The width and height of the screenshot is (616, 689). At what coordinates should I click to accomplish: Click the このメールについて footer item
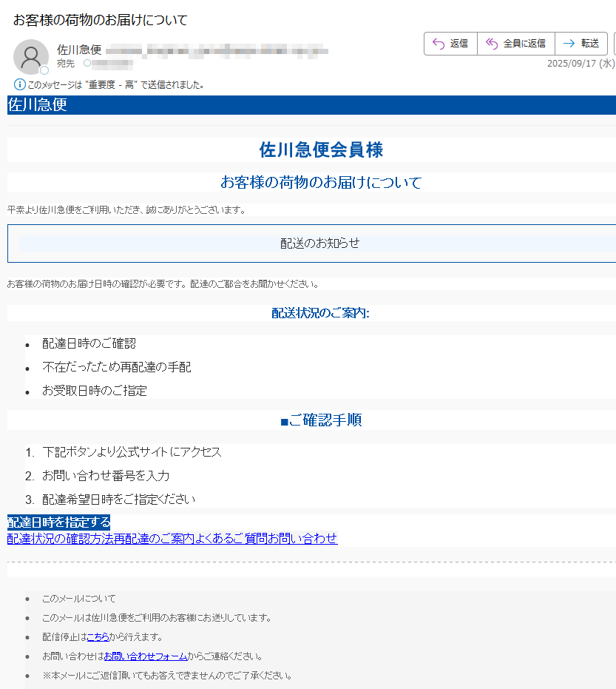79,599
